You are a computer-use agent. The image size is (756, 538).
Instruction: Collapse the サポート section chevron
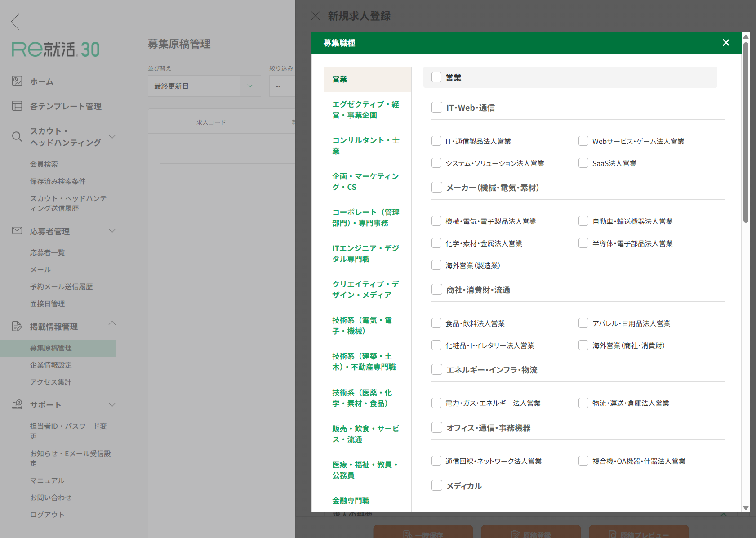112,404
